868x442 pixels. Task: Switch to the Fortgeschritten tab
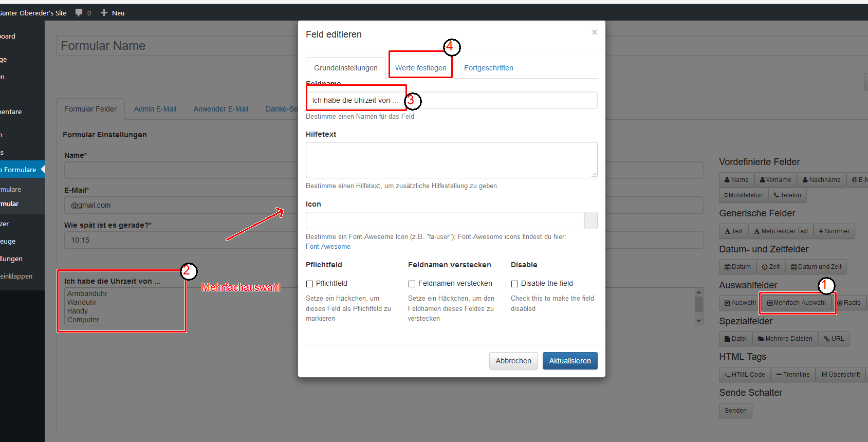(488, 68)
